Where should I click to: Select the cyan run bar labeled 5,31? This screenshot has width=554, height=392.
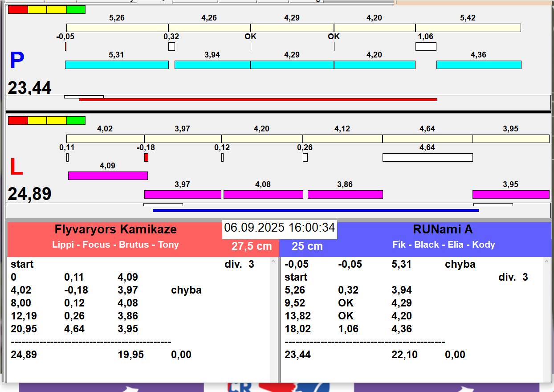coord(117,65)
